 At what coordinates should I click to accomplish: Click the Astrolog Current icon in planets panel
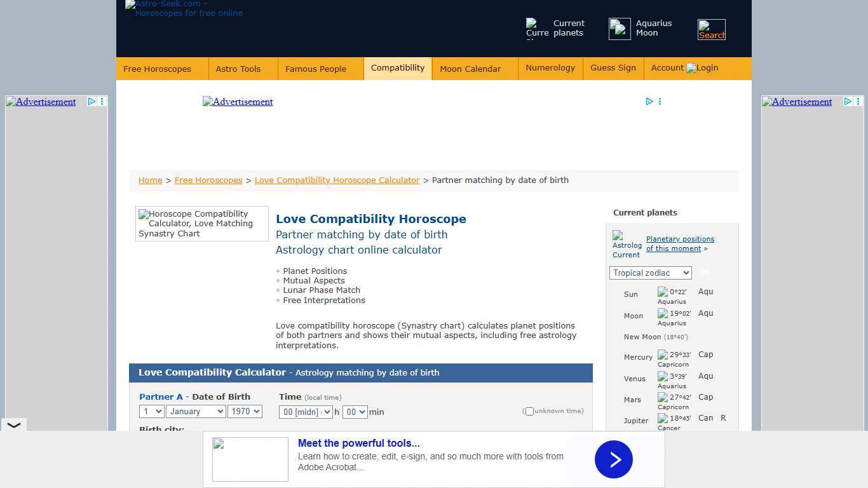[x=626, y=243]
